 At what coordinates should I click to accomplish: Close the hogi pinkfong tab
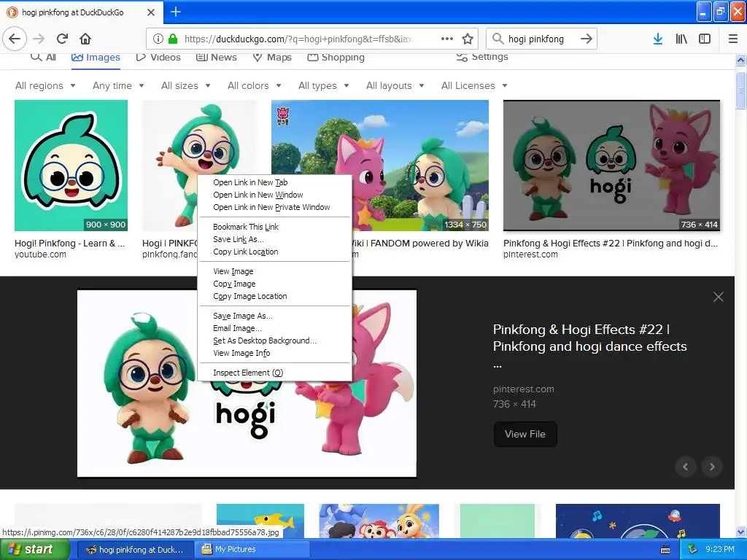click(150, 12)
